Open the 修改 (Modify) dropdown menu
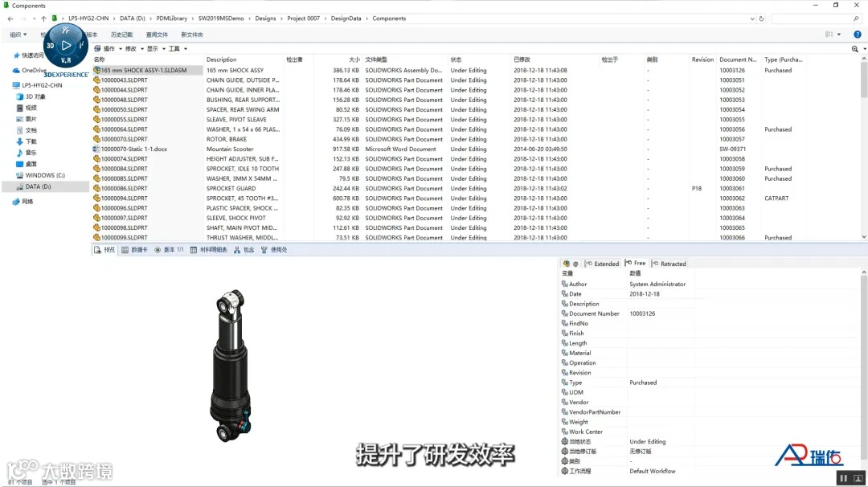This screenshot has height=487, width=868. pos(134,49)
